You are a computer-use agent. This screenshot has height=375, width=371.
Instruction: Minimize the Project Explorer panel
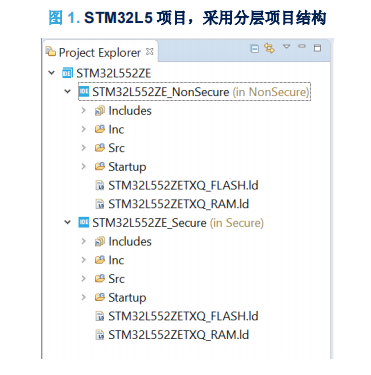302,46
